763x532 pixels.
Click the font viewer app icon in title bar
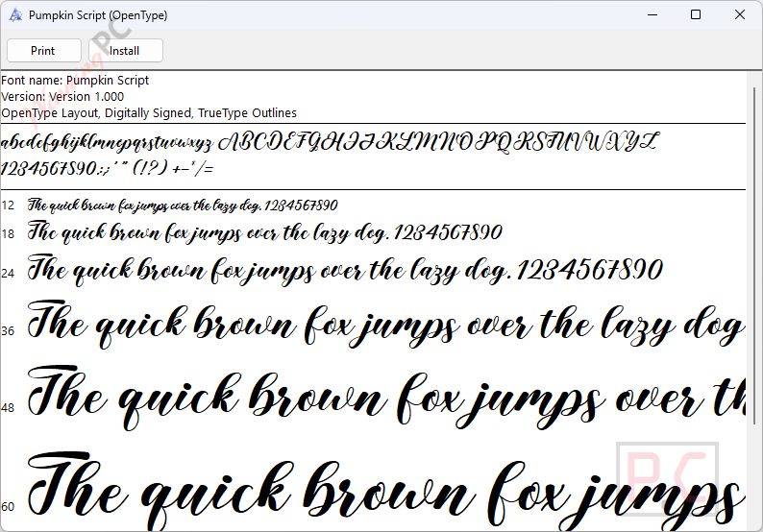coord(15,15)
